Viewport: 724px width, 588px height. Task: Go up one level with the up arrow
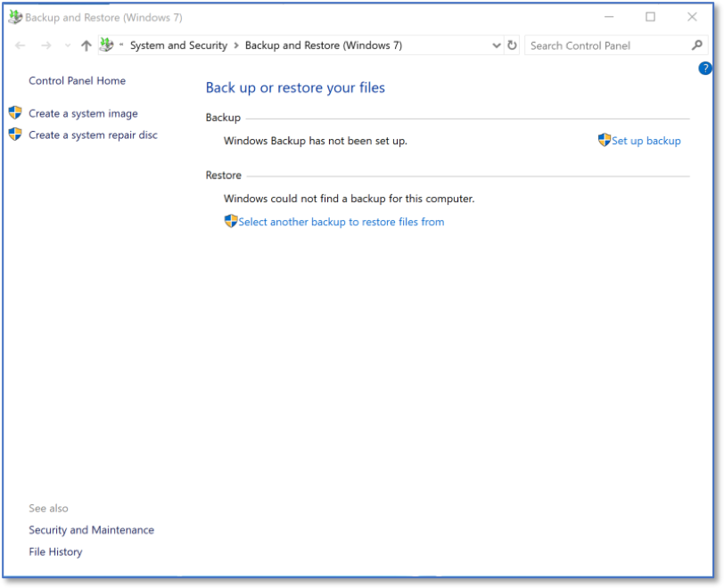click(86, 45)
